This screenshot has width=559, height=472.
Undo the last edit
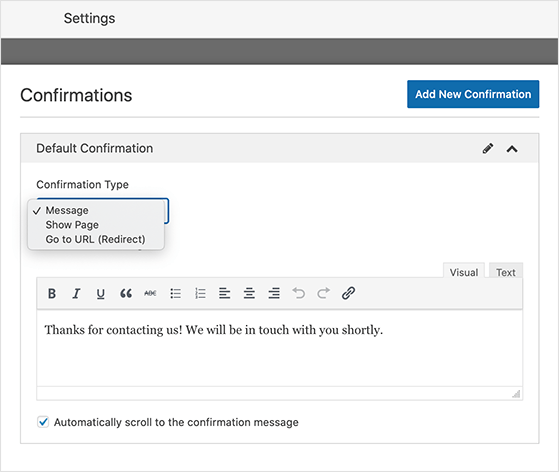pos(299,293)
